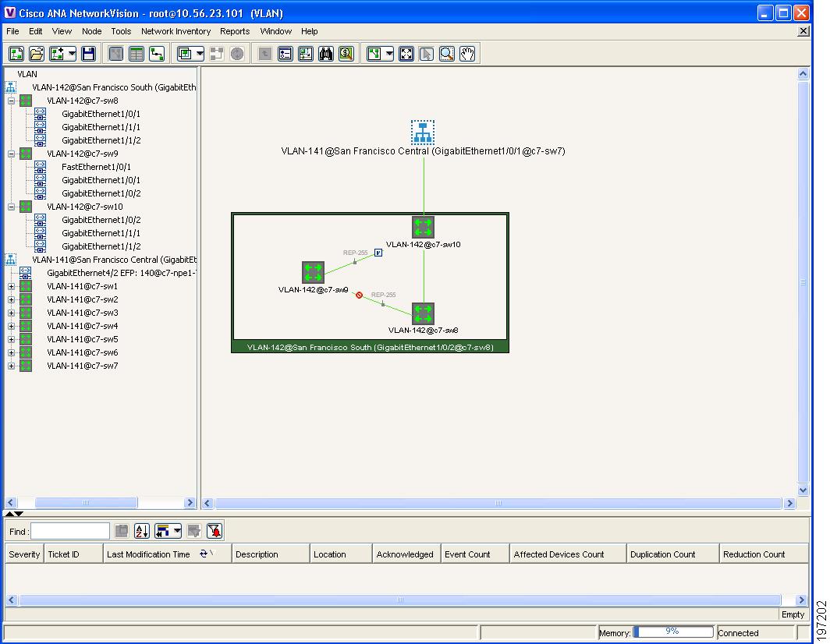Collapse the VLAN-142@c7-sw10 tree node
This screenshot has width=830, height=644.
(11, 207)
